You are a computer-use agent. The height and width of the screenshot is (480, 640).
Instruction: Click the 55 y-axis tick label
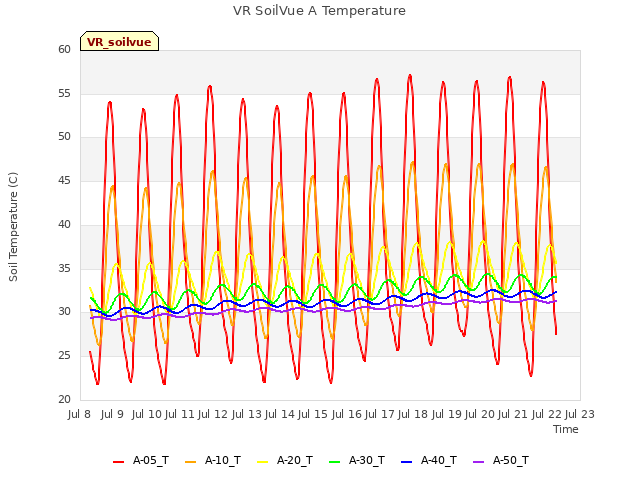pos(64,93)
